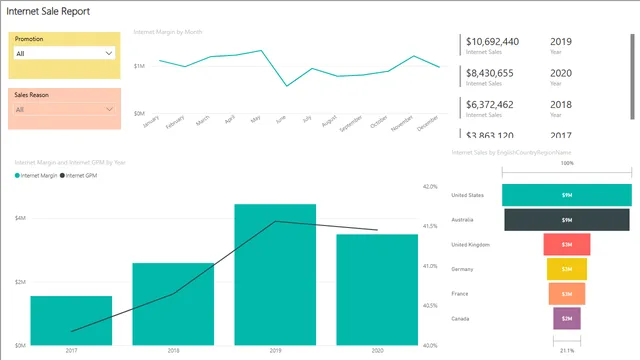Click the 2020 Year value in card
Viewport: 640px width, 360px height.
[560, 73]
